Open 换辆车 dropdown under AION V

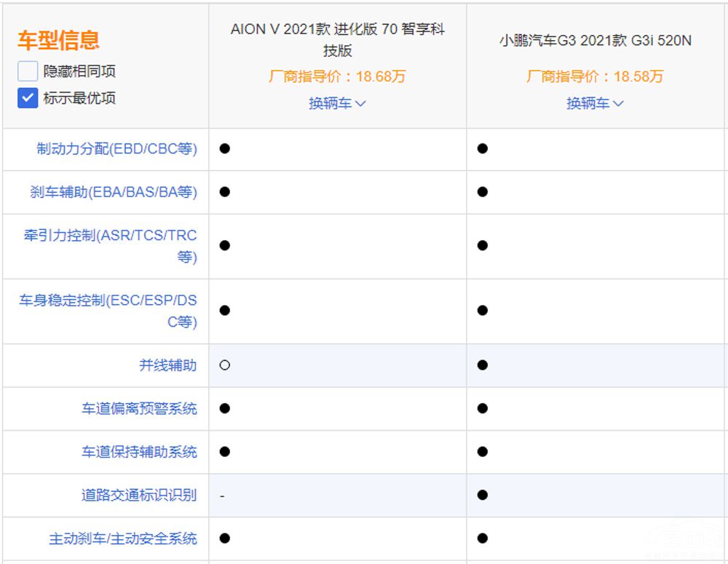click(337, 103)
